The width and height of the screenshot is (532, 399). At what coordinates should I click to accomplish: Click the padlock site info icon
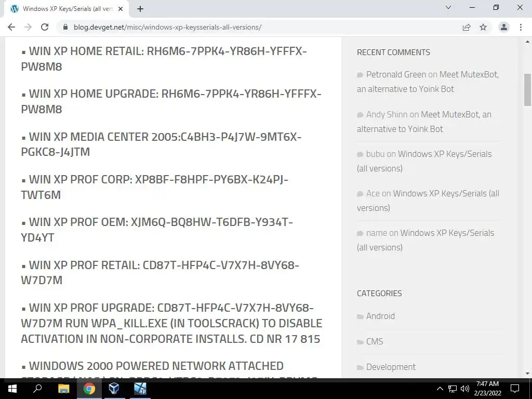pos(65,27)
